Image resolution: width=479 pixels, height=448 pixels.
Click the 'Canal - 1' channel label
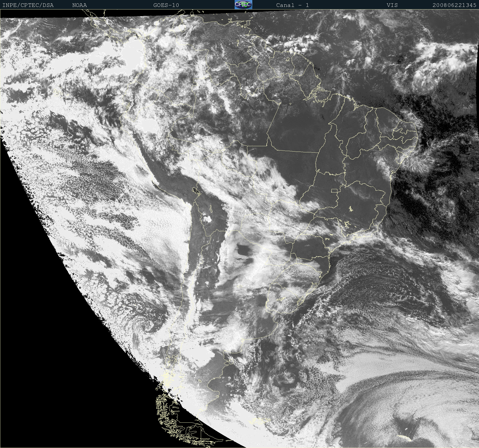coord(293,5)
